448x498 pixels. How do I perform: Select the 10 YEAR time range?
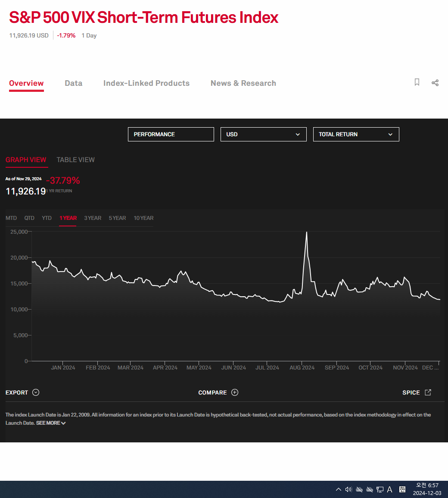click(x=143, y=218)
